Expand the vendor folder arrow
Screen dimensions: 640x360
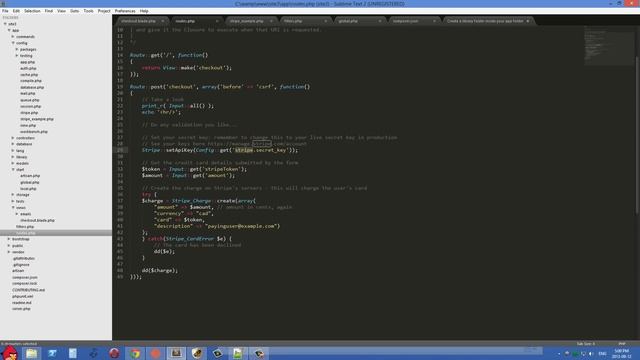[9, 252]
